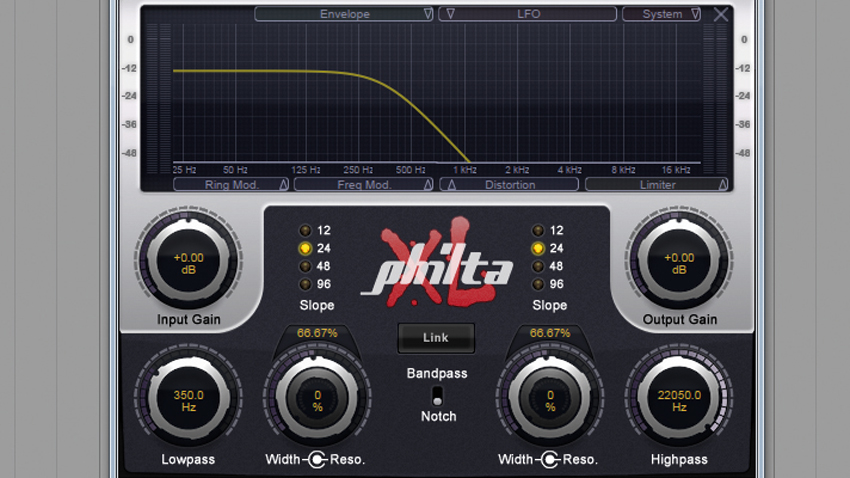Viewport: 850px width, 478px height.
Task: Click the 250 Hz frequency axis label
Action: (358, 170)
